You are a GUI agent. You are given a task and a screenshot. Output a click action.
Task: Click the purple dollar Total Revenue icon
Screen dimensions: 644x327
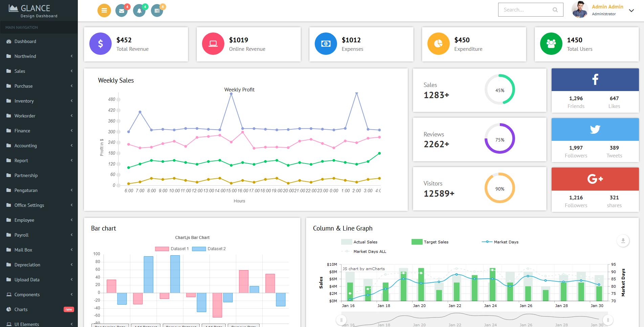click(x=101, y=44)
